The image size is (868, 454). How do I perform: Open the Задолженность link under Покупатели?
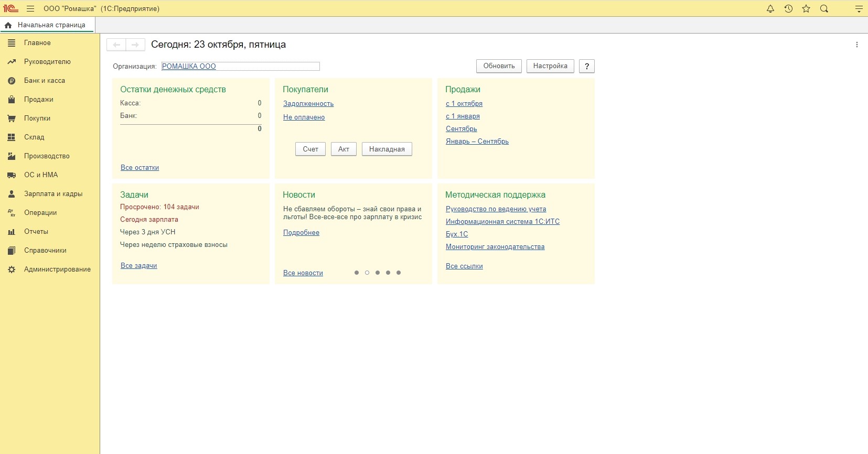308,104
